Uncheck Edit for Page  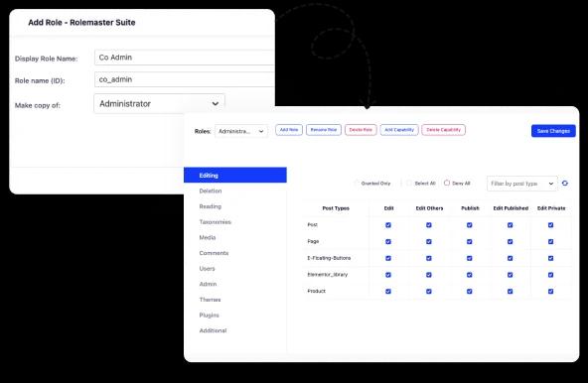388,242
